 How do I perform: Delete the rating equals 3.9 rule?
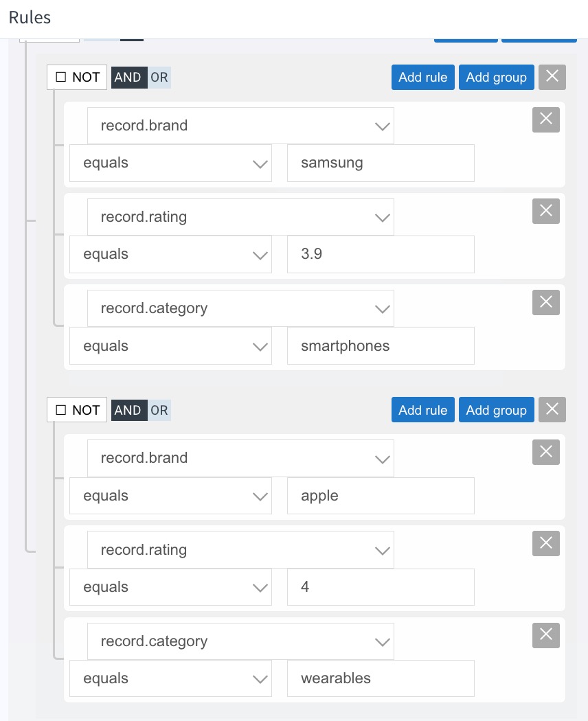tap(545, 211)
